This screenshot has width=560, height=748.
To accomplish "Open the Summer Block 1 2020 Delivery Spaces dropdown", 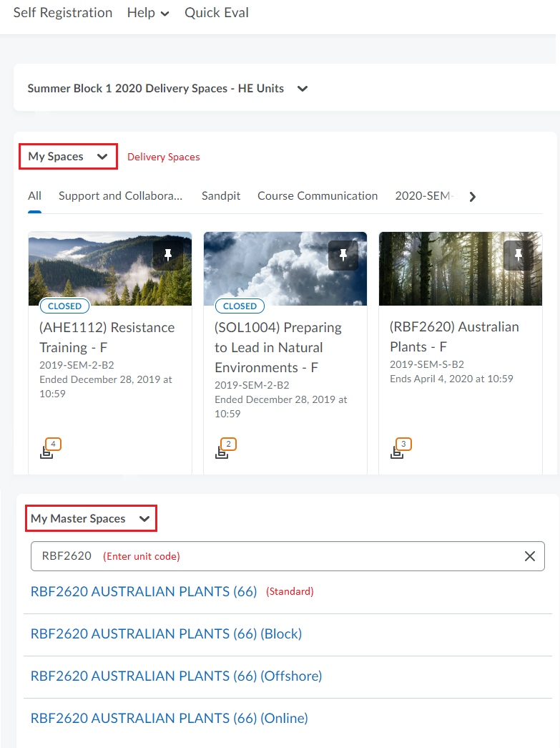I will coord(168,88).
